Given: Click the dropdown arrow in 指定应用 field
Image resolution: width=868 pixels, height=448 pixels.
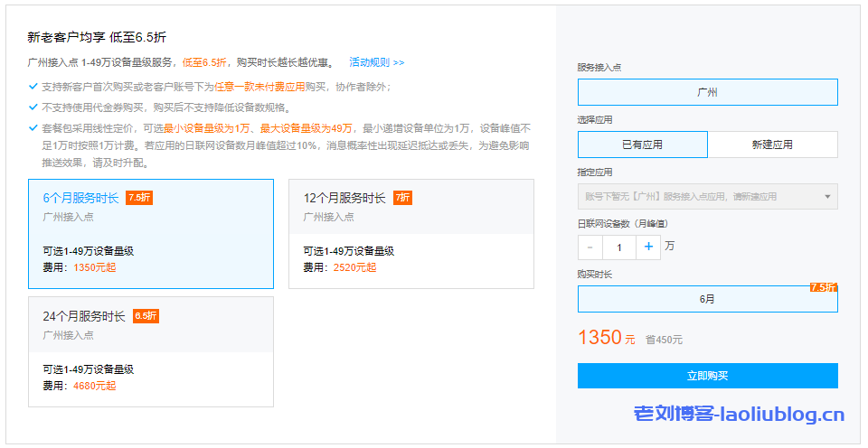Looking at the screenshot, I should pyautogui.click(x=826, y=197).
